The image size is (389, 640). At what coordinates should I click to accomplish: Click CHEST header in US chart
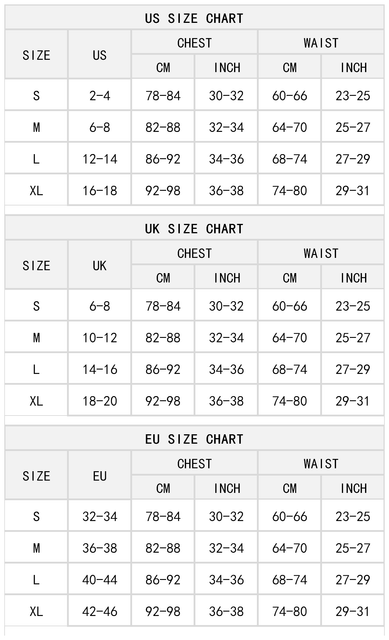[194, 43]
